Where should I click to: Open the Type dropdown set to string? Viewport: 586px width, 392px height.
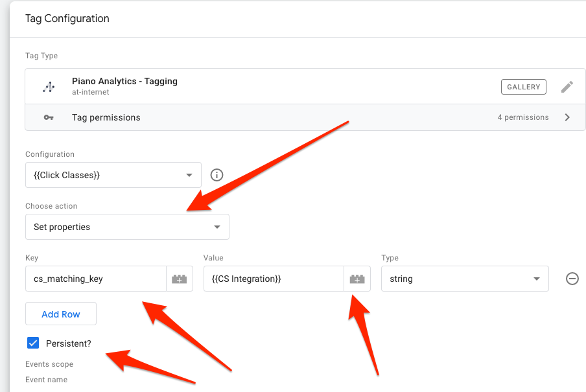tap(465, 279)
